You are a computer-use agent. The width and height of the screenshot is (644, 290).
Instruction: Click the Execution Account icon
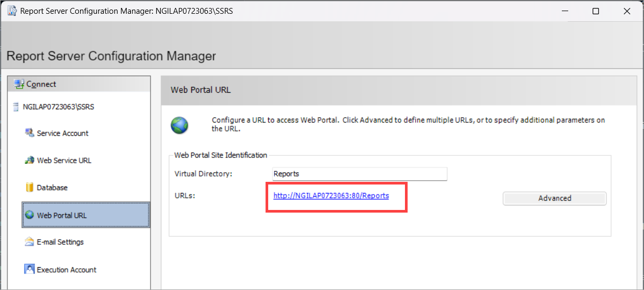[x=30, y=269]
